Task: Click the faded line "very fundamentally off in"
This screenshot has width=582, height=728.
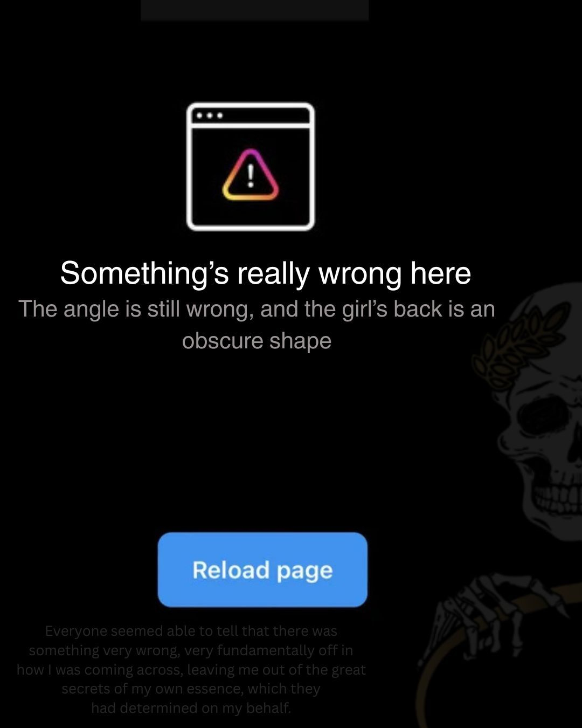Action: point(268,650)
